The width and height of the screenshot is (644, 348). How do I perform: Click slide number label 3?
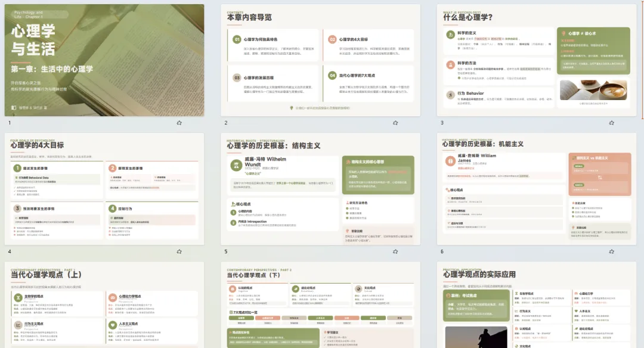point(442,123)
